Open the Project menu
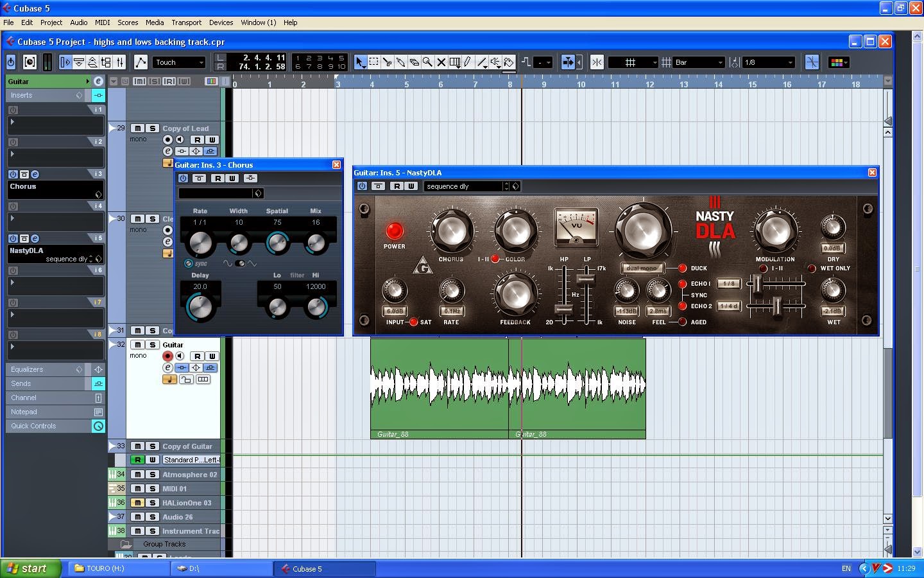This screenshot has height=578, width=924. (51, 22)
